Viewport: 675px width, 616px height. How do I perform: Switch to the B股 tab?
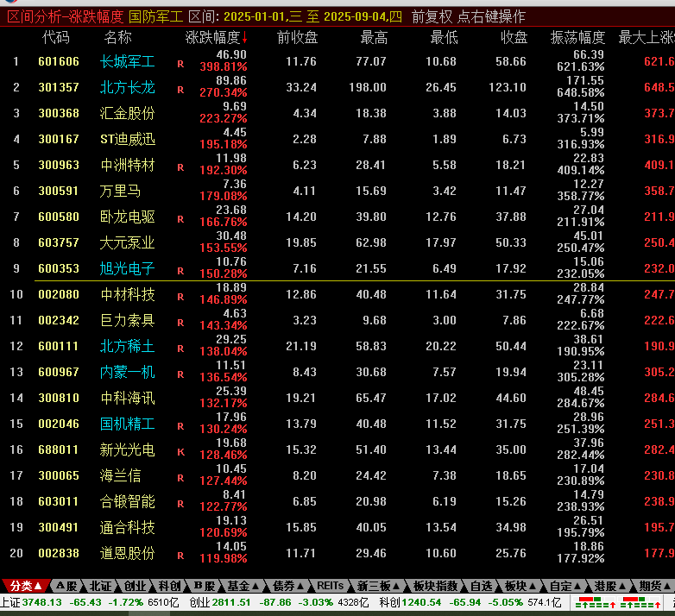204,586
